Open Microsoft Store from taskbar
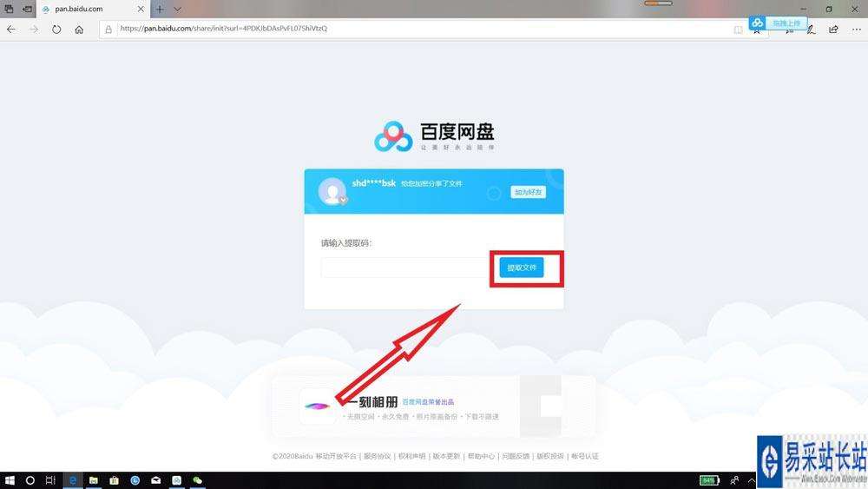The height and width of the screenshot is (489, 868). (x=114, y=480)
